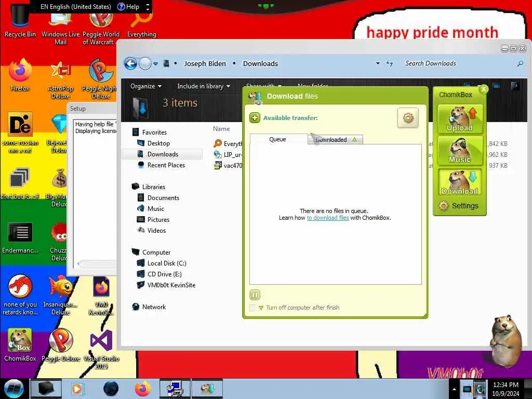Open Include in library menu
The width and height of the screenshot is (532, 399).
(x=204, y=86)
